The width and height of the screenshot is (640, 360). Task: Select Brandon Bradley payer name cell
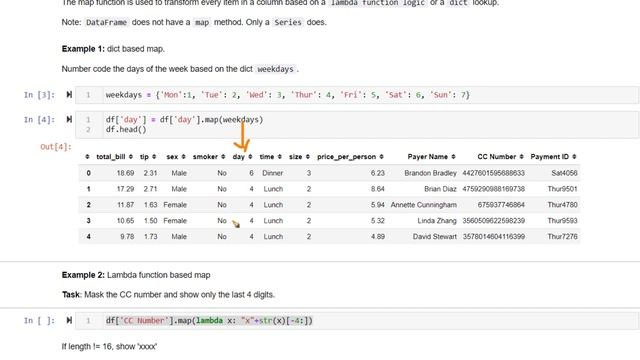point(430,173)
